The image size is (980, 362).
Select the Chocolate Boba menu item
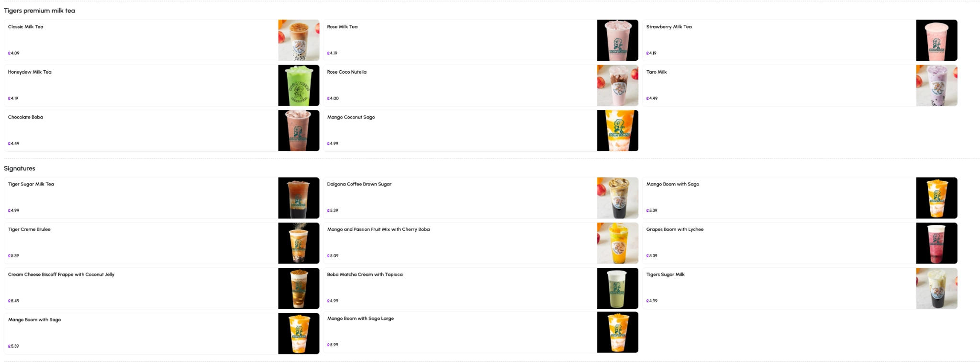[x=162, y=131]
